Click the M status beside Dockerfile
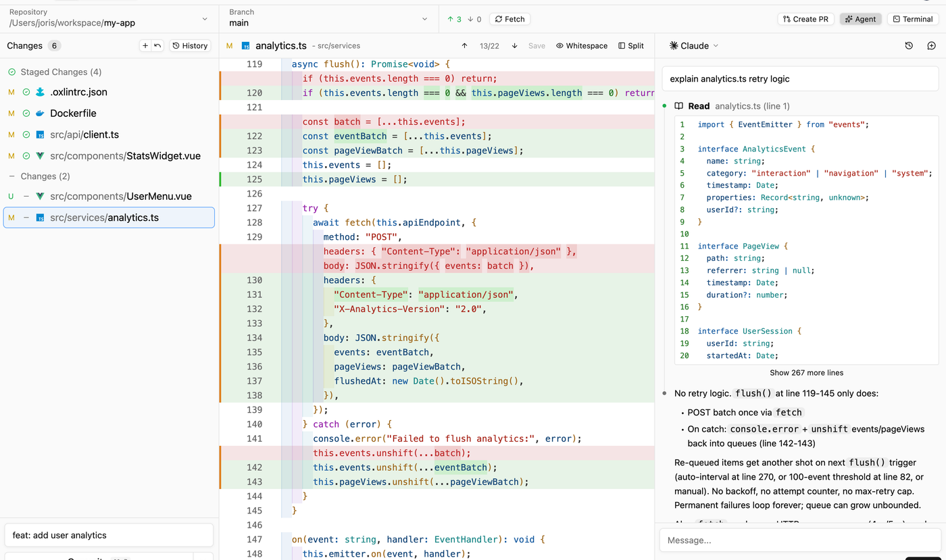Viewport: 946px width, 560px height. [11, 113]
